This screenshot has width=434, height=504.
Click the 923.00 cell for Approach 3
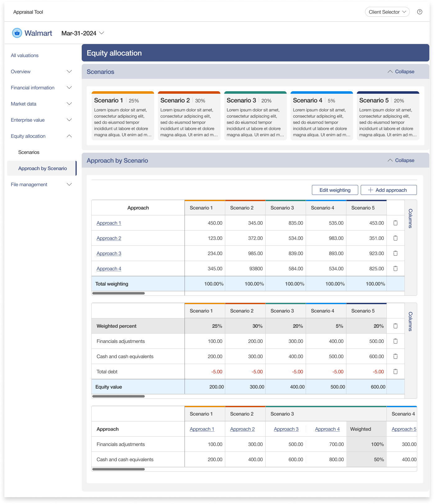[367, 253]
